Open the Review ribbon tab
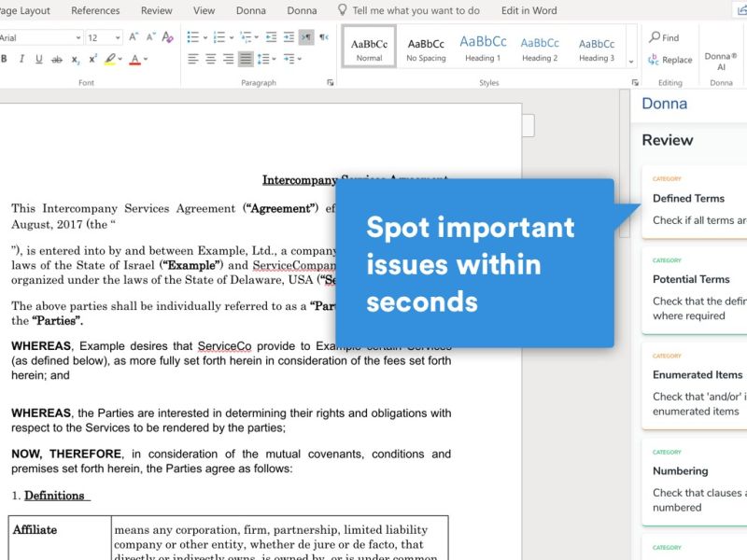The width and height of the screenshot is (747, 560). pos(156,10)
